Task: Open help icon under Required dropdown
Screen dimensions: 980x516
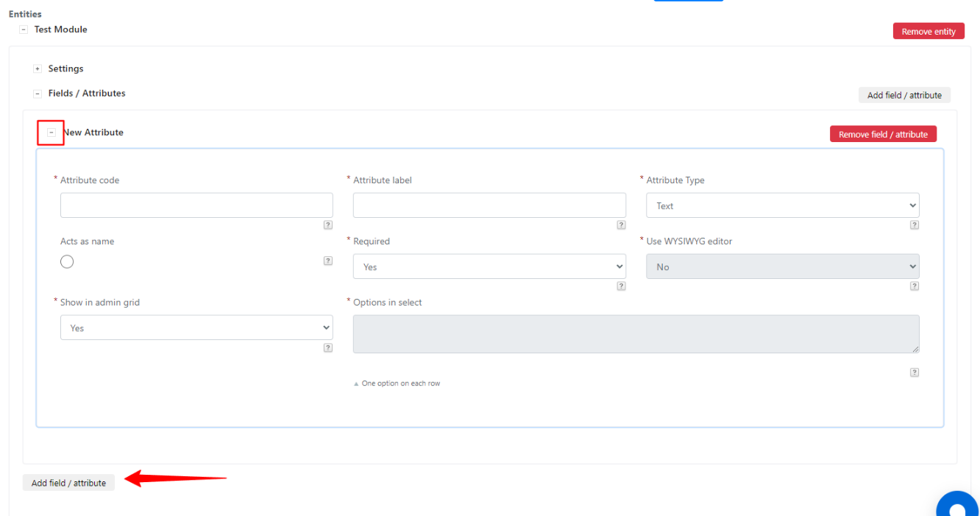Action: 621,286
